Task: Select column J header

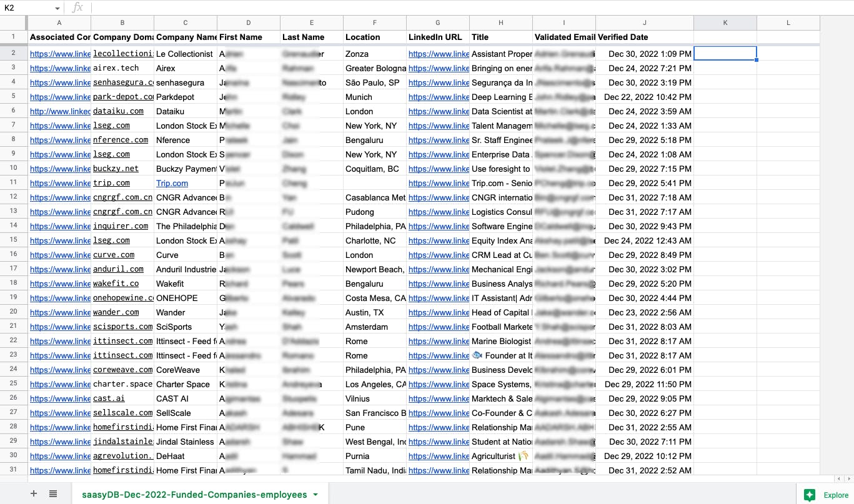Action: tap(645, 23)
